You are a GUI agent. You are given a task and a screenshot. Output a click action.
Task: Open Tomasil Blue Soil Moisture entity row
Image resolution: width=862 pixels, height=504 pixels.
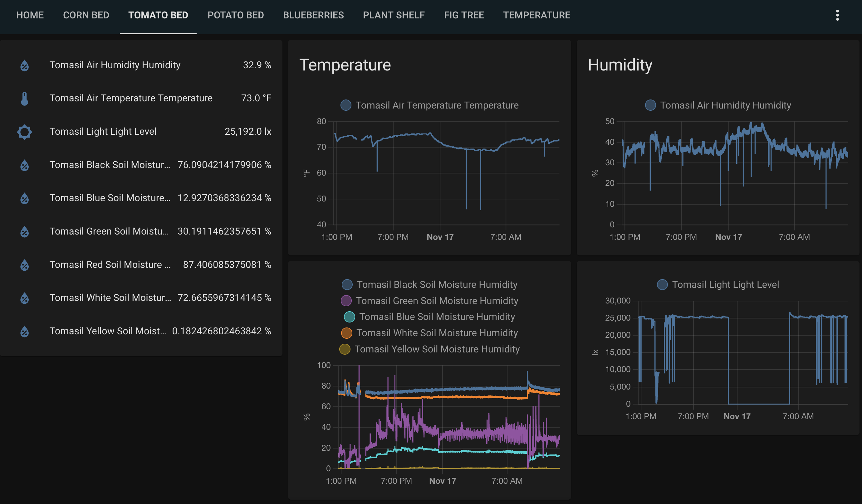pos(110,198)
